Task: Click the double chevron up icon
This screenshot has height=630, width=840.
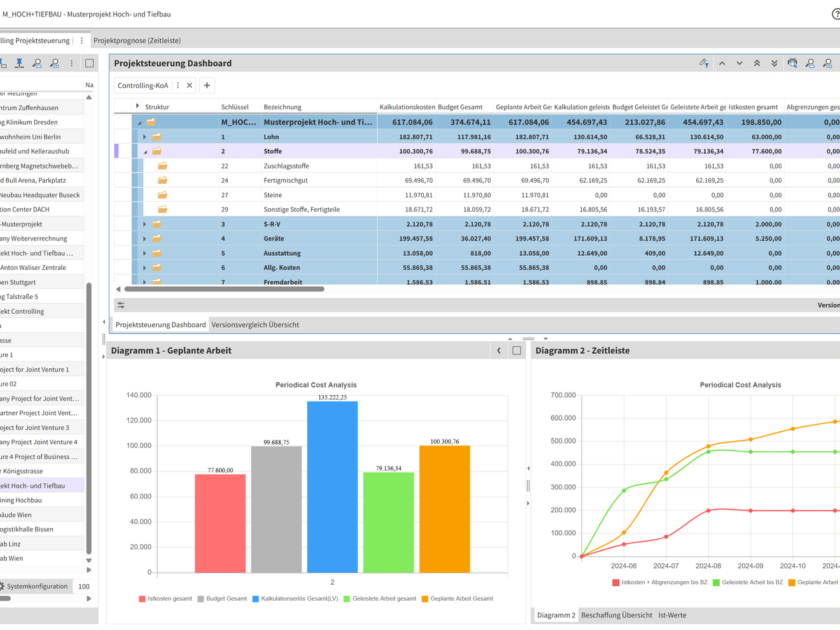Action: coord(757,63)
